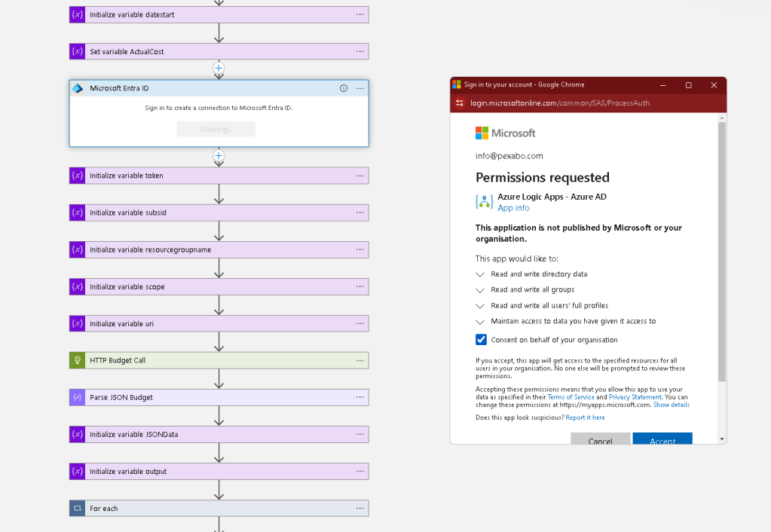Click Cancel in permissions dialog
This screenshot has width=771, height=532.
point(601,439)
